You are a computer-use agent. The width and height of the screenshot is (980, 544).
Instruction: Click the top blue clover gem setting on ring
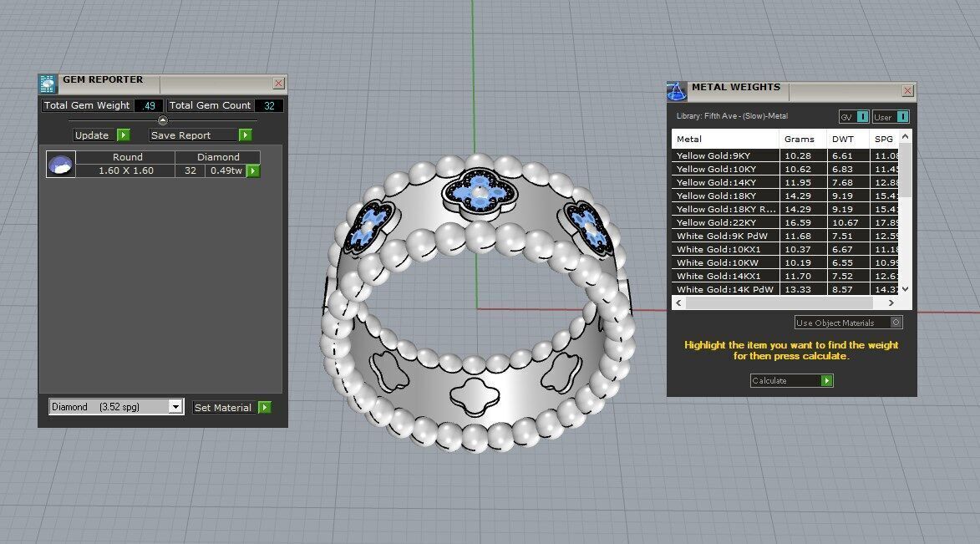479,192
